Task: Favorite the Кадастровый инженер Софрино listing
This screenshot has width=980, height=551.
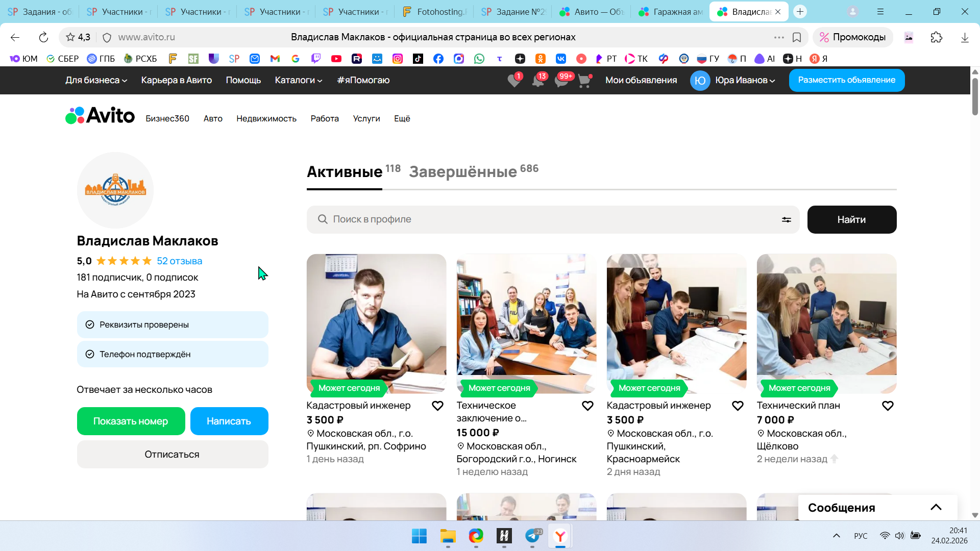Action: (437, 406)
